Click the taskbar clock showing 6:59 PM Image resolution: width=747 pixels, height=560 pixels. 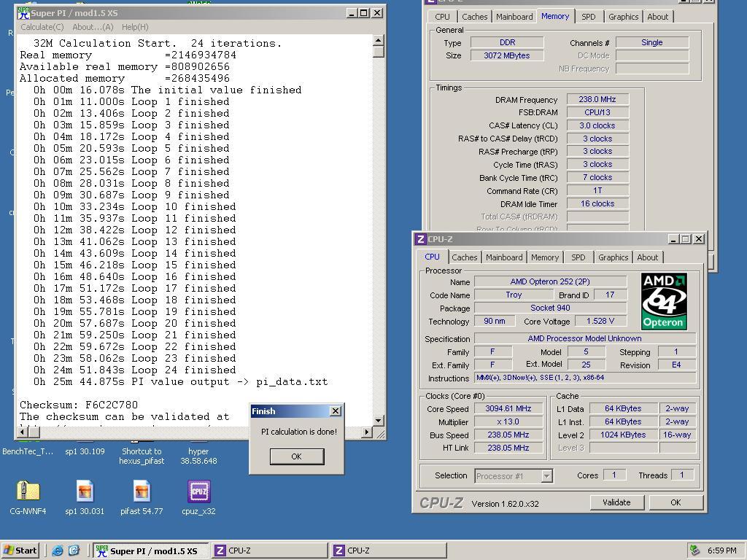pos(721,551)
